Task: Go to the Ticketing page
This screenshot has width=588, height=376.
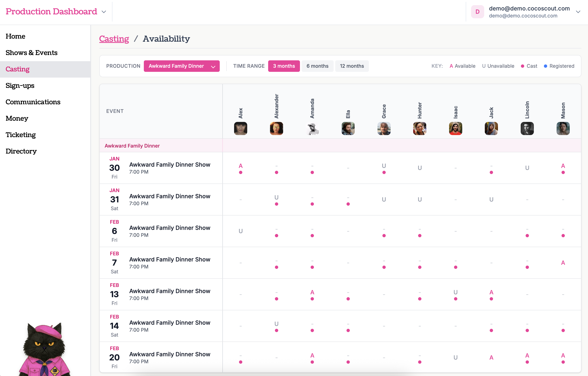Action: point(21,135)
